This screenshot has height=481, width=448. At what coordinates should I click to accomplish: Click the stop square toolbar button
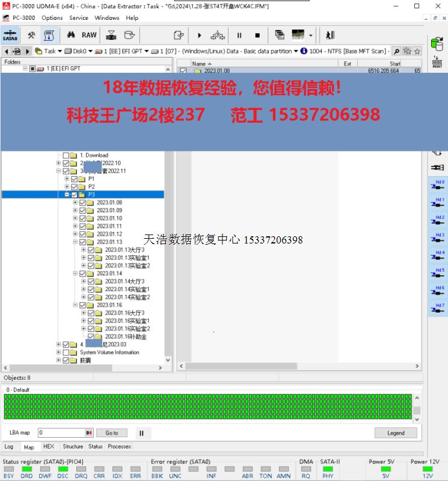click(257, 35)
